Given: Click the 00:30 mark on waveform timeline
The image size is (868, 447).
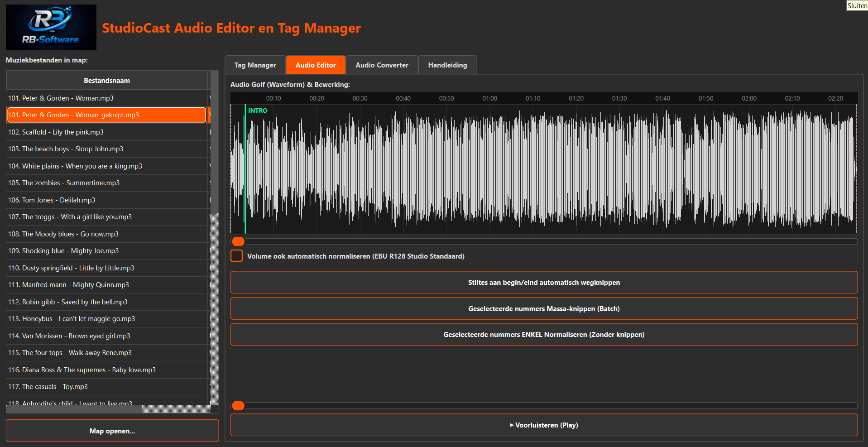Looking at the screenshot, I should (x=360, y=98).
